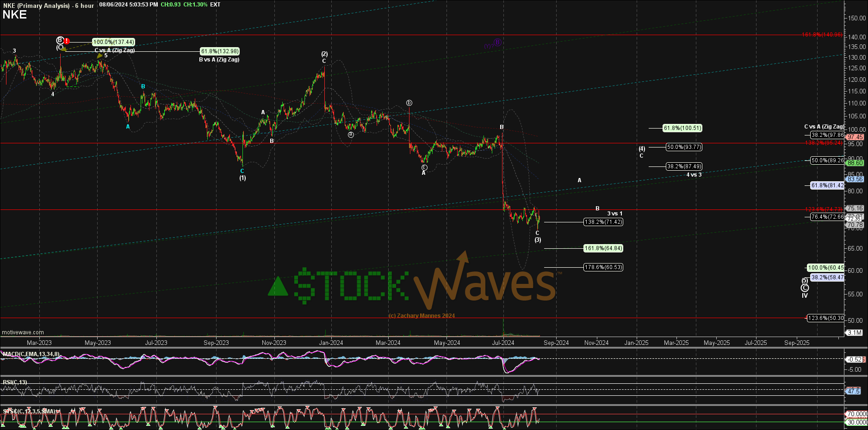Screen dimensions: 868x430
Task: Select the circled B wave label beside the alert icon
Action: click(x=60, y=40)
